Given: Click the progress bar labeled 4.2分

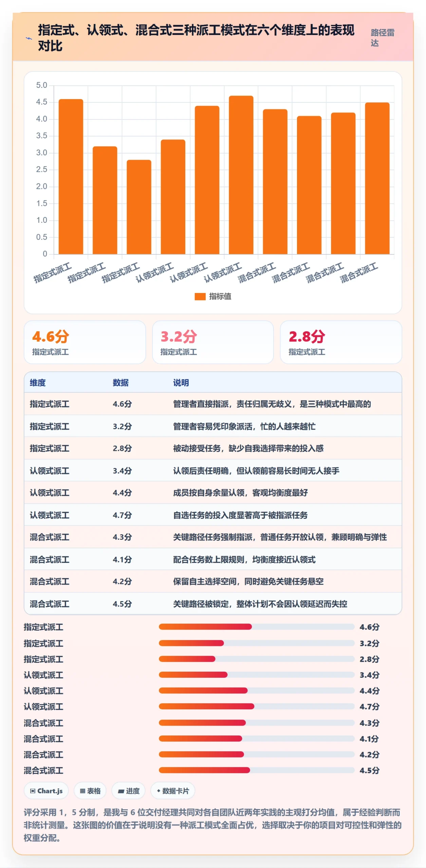Looking at the screenshot, I should (x=257, y=754).
